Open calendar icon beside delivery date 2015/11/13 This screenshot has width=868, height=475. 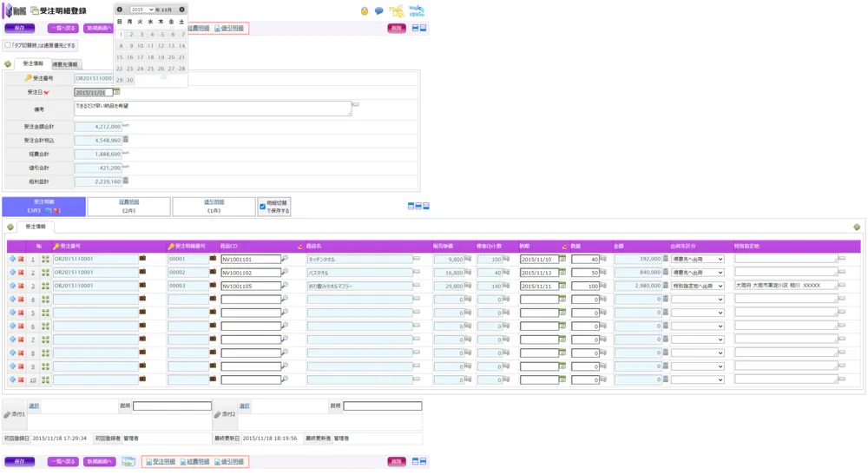[562, 273]
